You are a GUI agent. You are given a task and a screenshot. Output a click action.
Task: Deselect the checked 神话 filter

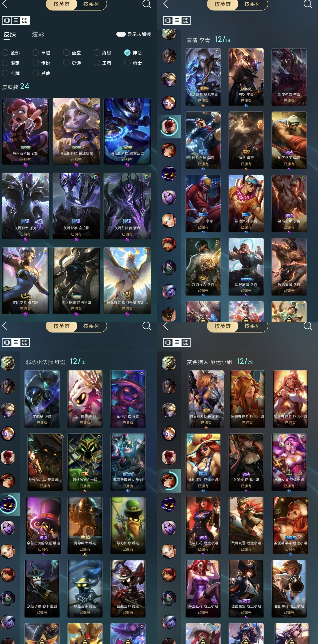coord(133,53)
